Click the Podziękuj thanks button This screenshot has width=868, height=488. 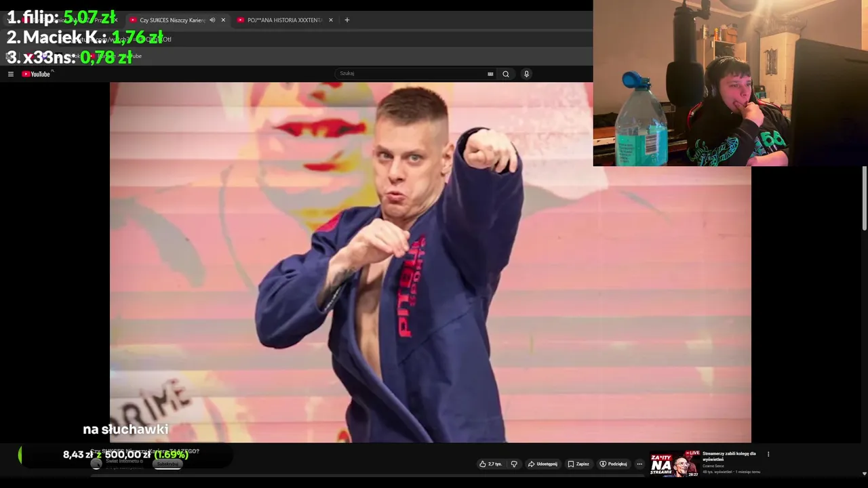[613, 464]
